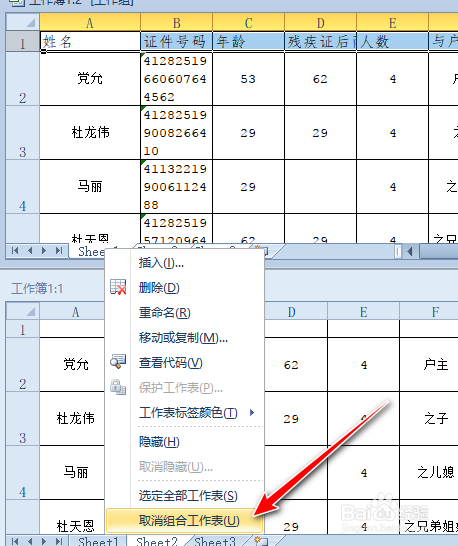Click next sheet arrow in upper window

point(44,251)
